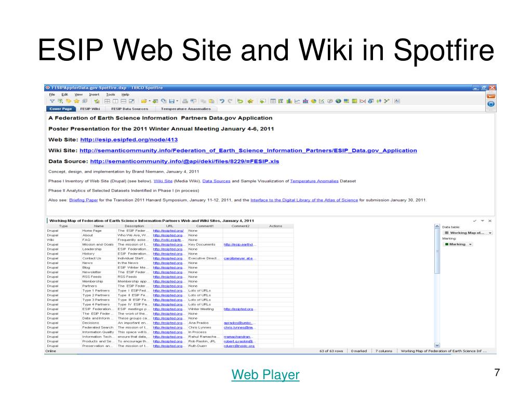Image resolution: width=532 pixels, height=399 pixels.
Task: Click the Comment1 column header
Action: (205, 226)
